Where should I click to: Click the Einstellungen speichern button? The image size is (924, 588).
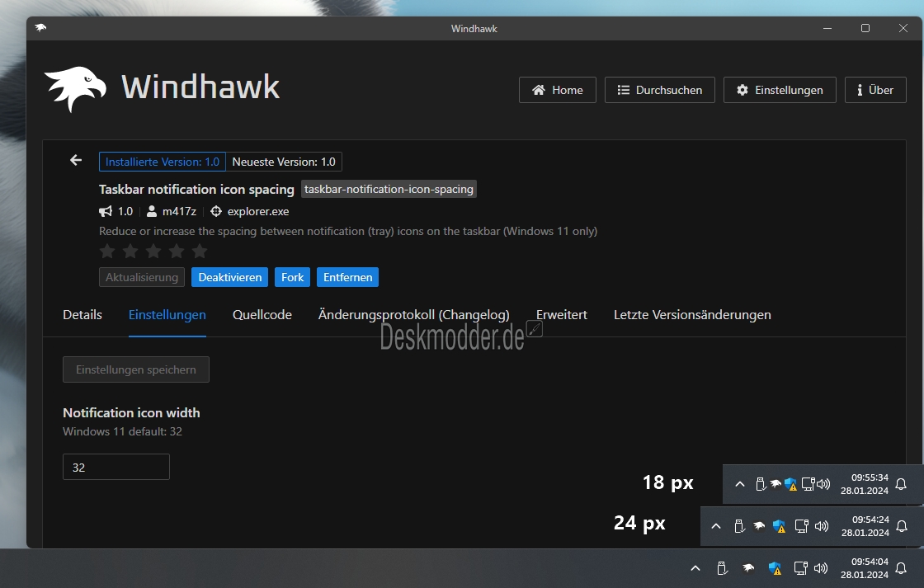point(136,369)
